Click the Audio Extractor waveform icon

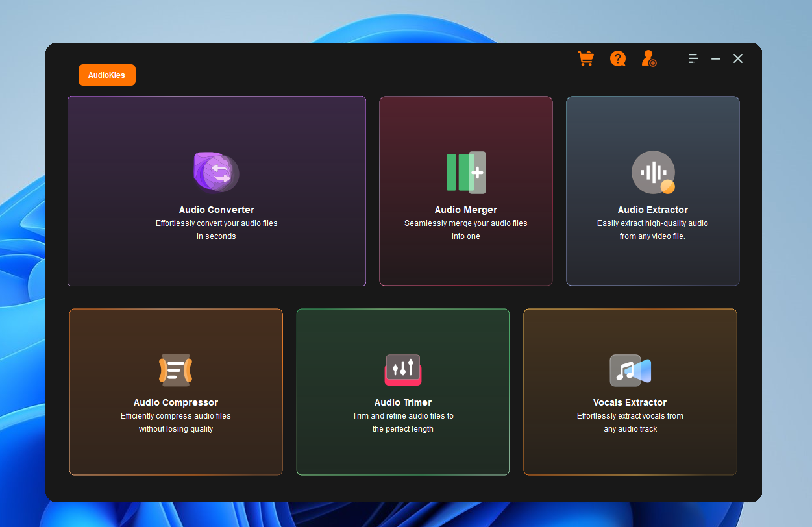[653, 173]
